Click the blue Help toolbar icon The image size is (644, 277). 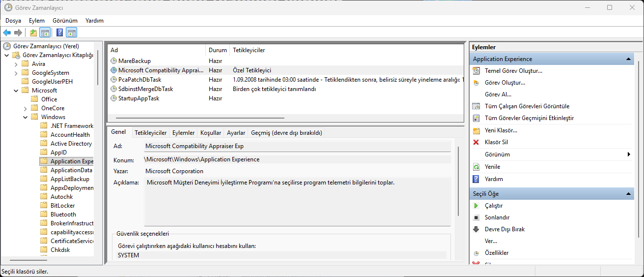60,33
